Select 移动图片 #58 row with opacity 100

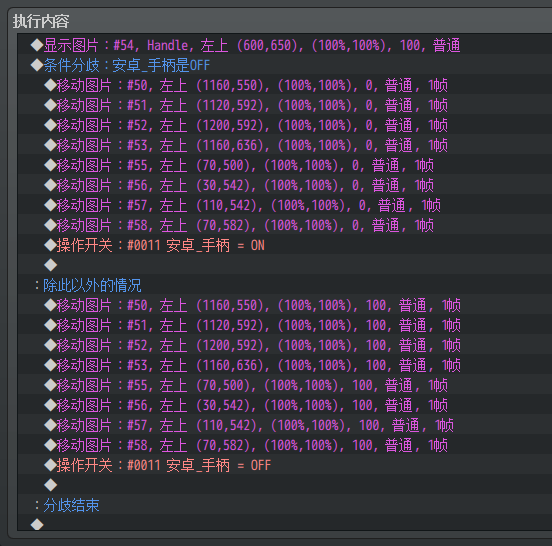[284, 445]
